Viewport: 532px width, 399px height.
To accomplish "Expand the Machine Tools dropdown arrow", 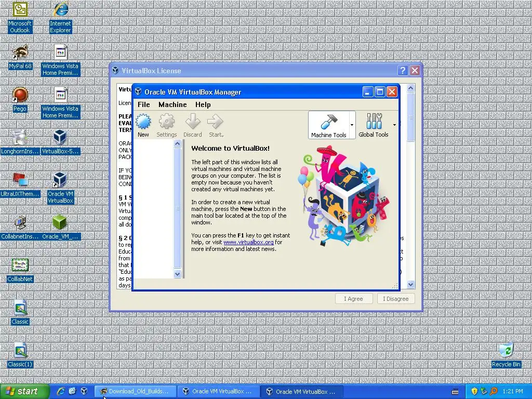I will 352,125.
